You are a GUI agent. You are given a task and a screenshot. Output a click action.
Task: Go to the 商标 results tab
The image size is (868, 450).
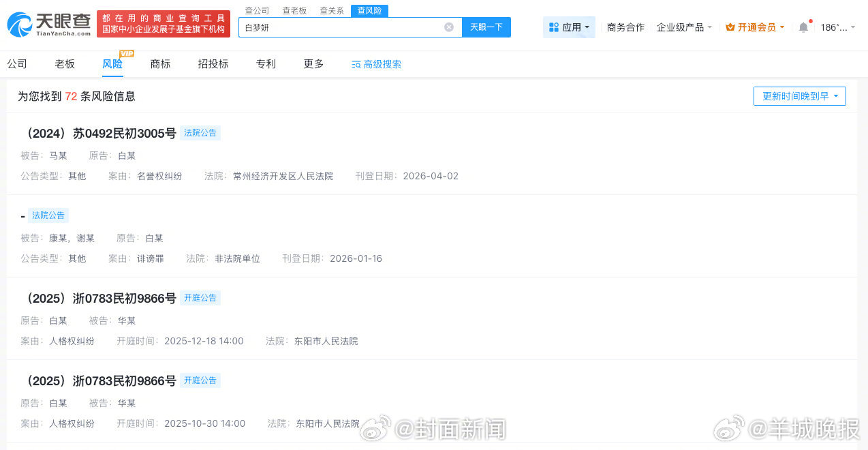[x=160, y=64]
